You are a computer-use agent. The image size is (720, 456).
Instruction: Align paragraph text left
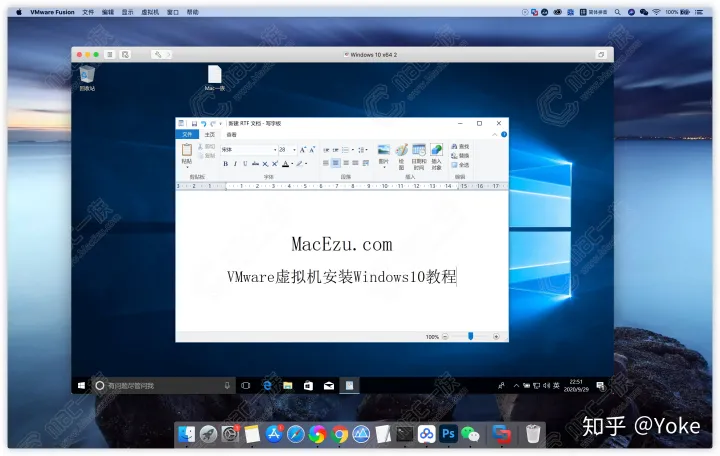(x=326, y=163)
